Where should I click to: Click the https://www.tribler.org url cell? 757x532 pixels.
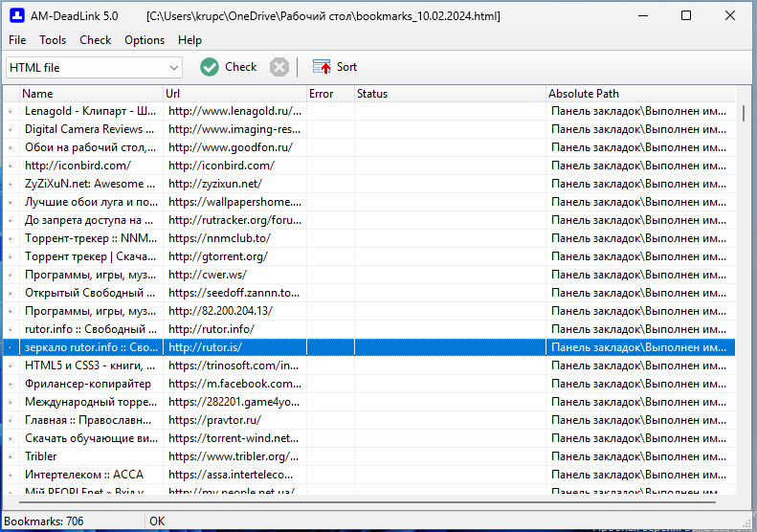[234, 456]
